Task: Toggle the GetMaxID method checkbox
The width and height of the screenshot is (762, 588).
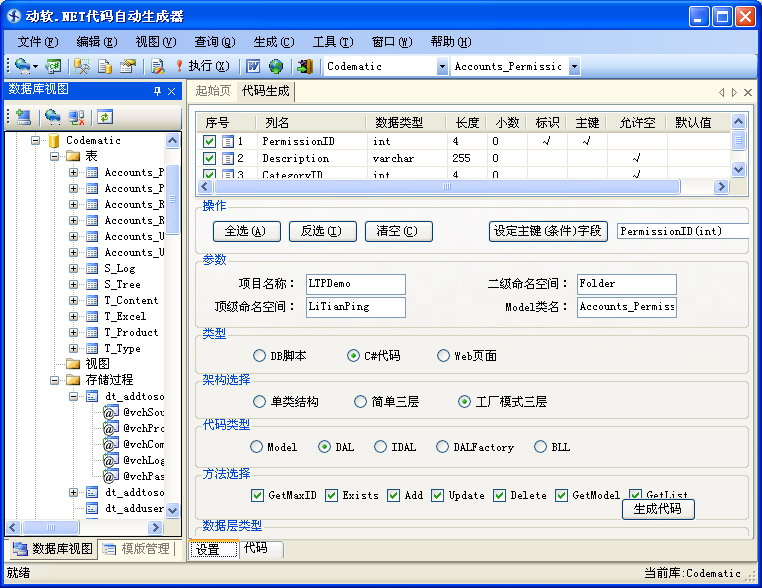Action: coord(257,495)
